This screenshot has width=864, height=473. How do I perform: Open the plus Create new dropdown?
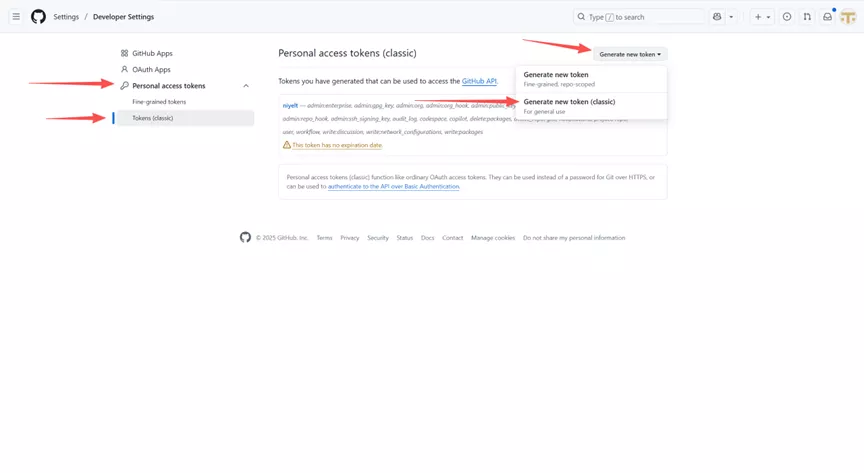[x=762, y=17]
